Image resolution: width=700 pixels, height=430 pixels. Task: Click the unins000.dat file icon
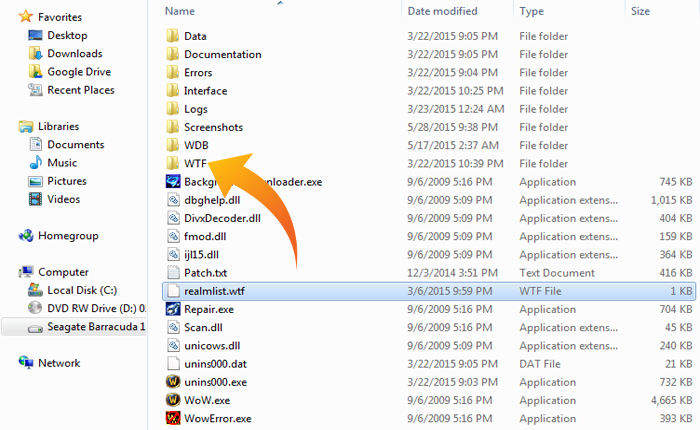(173, 364)
